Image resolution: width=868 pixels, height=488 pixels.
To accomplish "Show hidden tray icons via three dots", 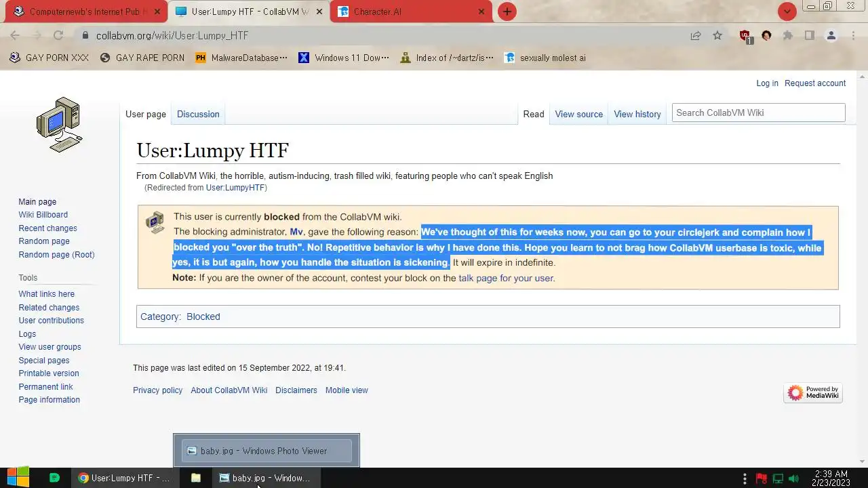I will 745,479.
